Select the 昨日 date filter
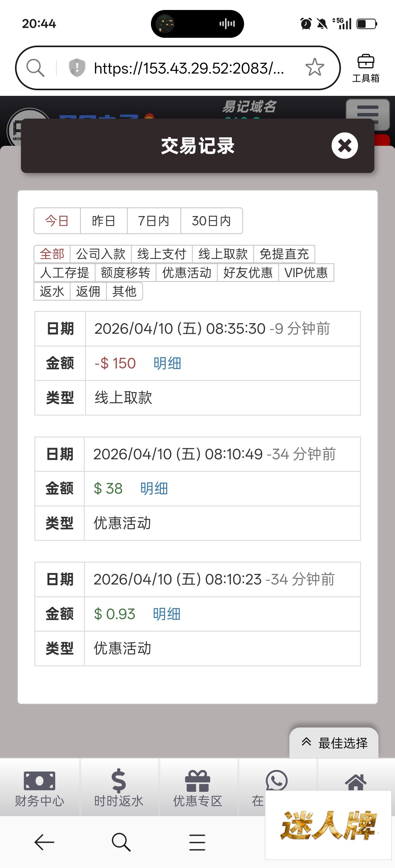Image resolution: width=395 pixels, height=868 pixels. 103,221
